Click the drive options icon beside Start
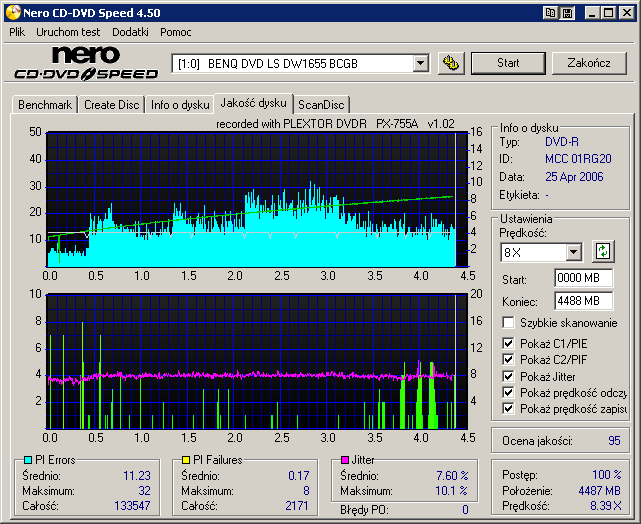The width and height of the screenshot is (641, 524). point(451,63)
